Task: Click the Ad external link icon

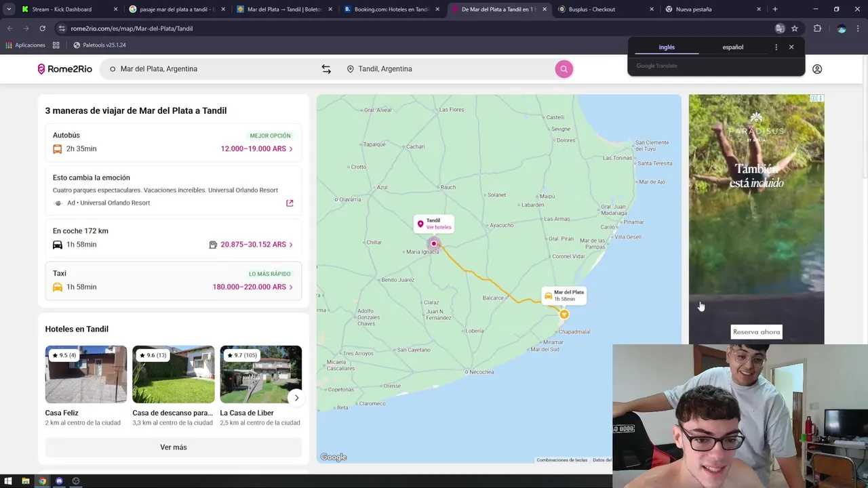Action: click(x=290, y=203)
